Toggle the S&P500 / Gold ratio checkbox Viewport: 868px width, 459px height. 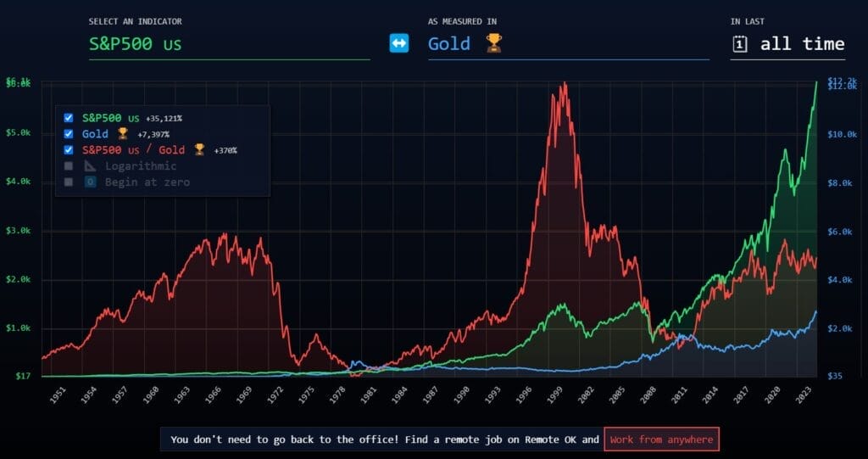(x=69, y=150)
